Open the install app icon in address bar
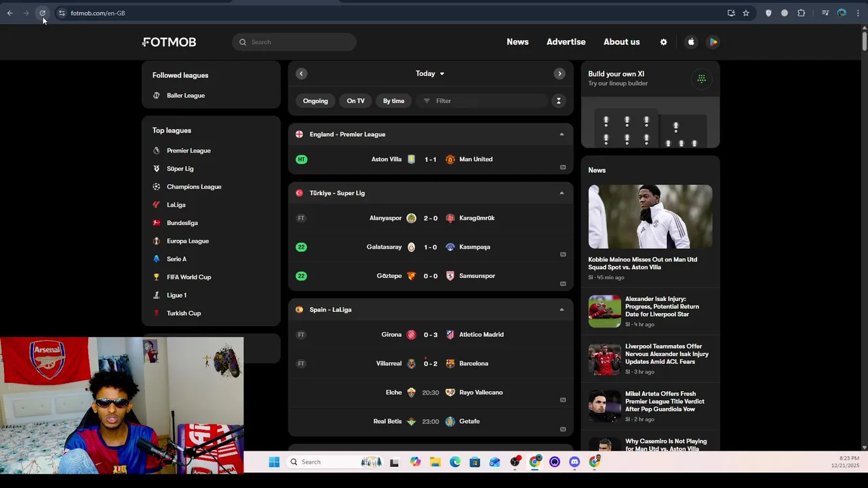The height and width of the screenshot is (488, 868). [731, 13]
